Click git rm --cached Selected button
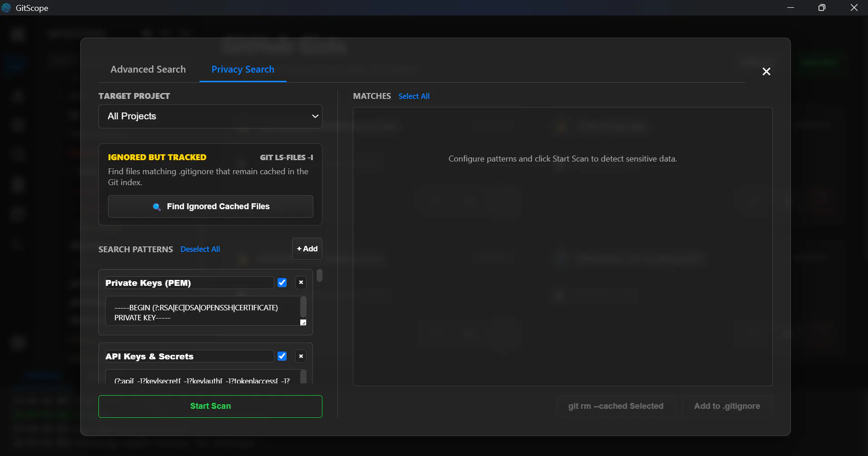The image size is (868, 456). [616, 406]
